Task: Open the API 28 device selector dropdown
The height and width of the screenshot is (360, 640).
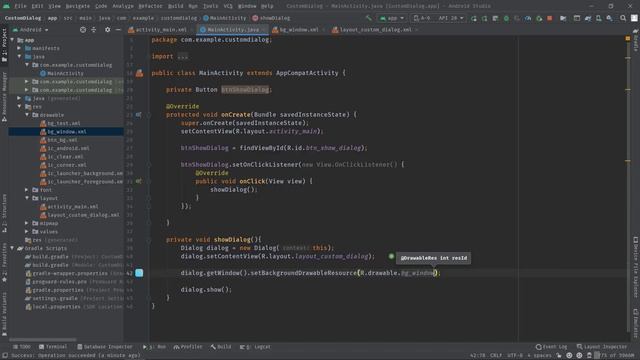Action: pyautogui.click(x=438, y=18)
